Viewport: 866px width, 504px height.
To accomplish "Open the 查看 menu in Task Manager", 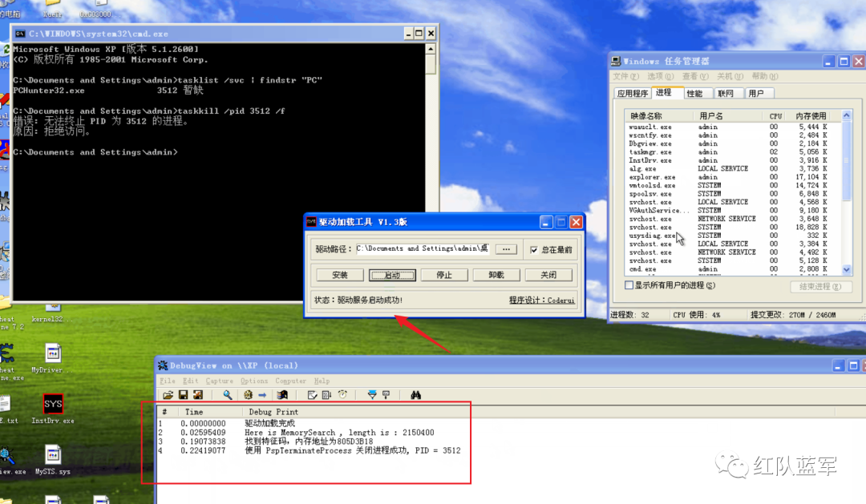I will (x=695, y=76).
